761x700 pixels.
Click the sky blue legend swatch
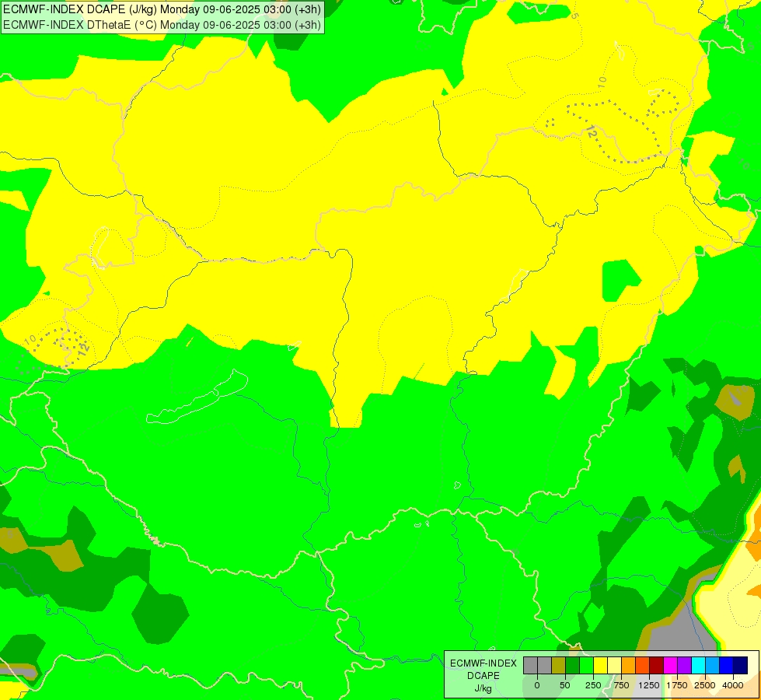713,665
